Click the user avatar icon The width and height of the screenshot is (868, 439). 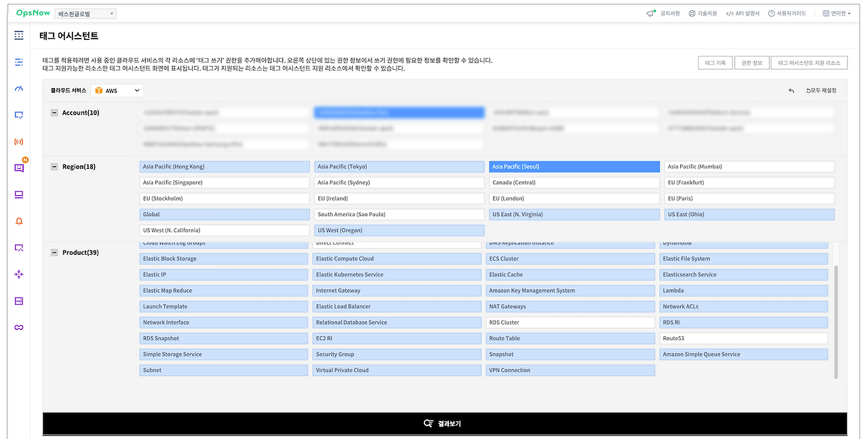click(x=826, y=14)
